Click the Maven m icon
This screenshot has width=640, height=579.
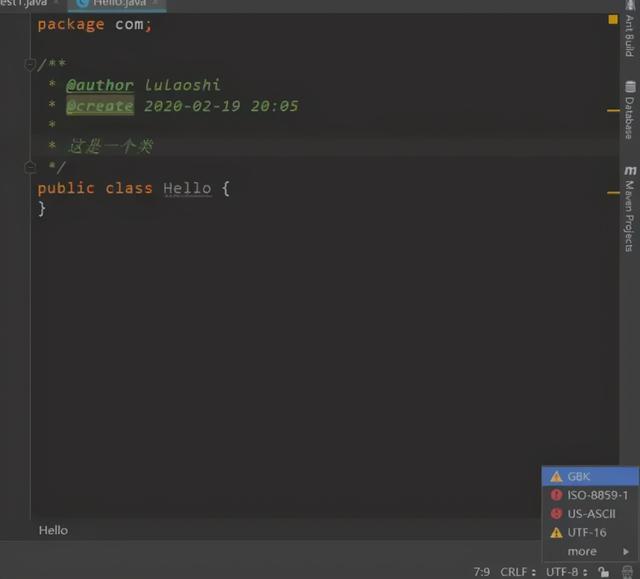[630, 170]
